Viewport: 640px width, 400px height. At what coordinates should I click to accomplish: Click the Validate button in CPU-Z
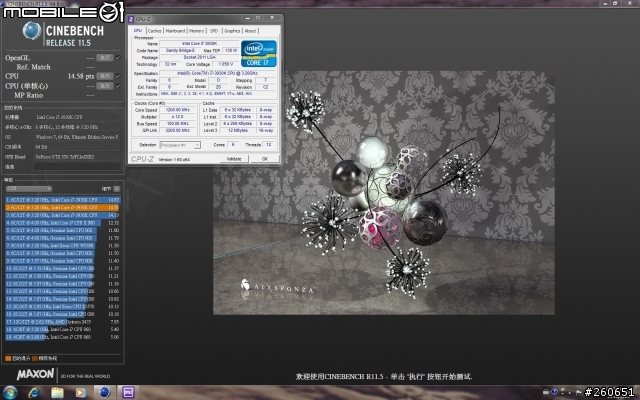point(234,159)
